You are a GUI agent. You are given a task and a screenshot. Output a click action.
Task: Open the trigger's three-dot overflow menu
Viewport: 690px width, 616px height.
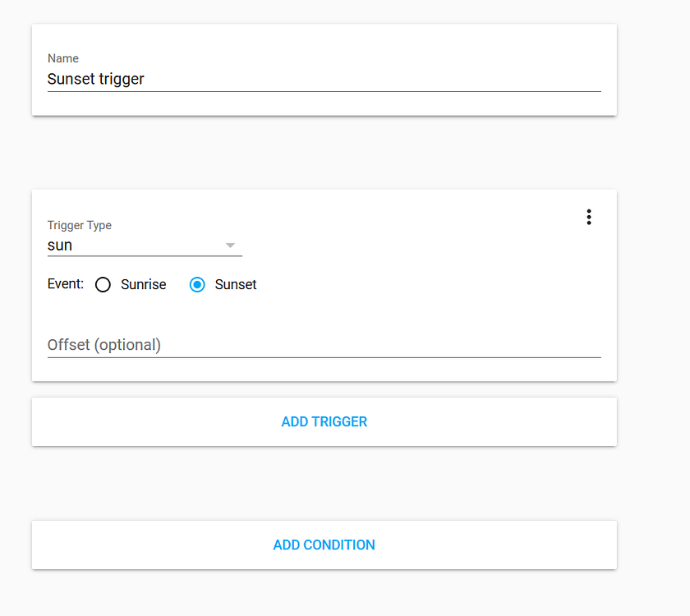pyautogui.click(x=589, y=217)
